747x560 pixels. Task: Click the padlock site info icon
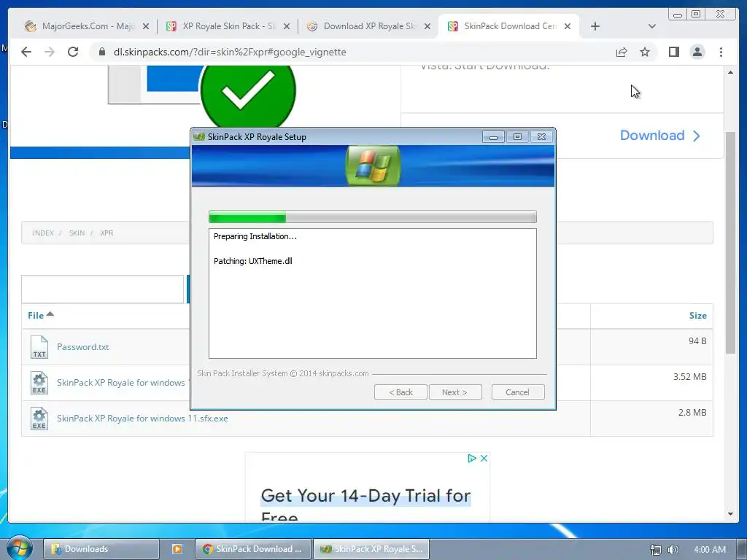pos(101,52)
